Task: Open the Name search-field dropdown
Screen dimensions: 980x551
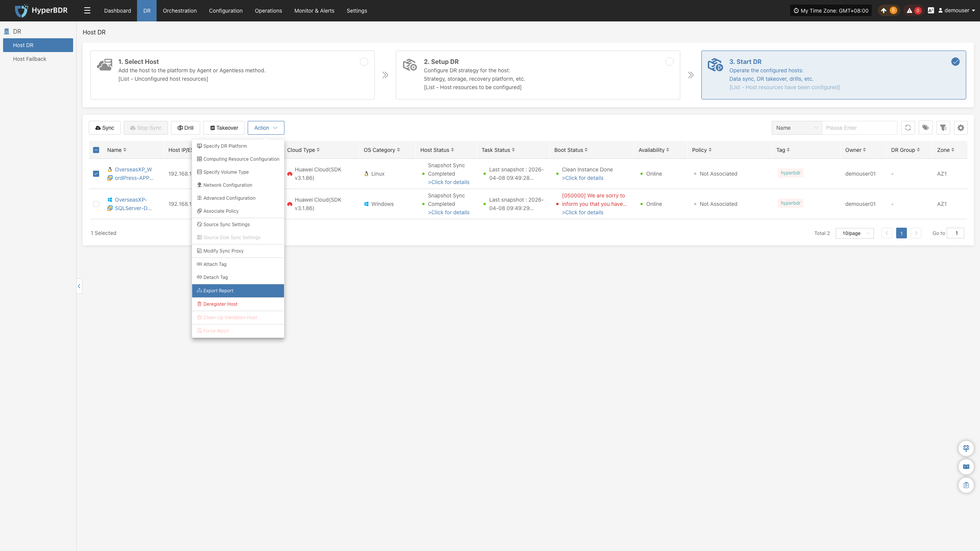Action: pos(797,128)
